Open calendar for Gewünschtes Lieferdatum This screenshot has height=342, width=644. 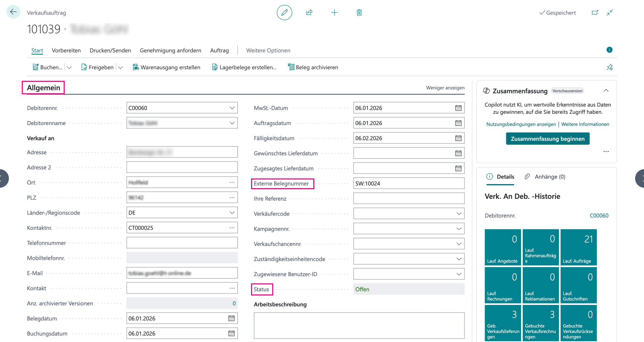point(458,153)
